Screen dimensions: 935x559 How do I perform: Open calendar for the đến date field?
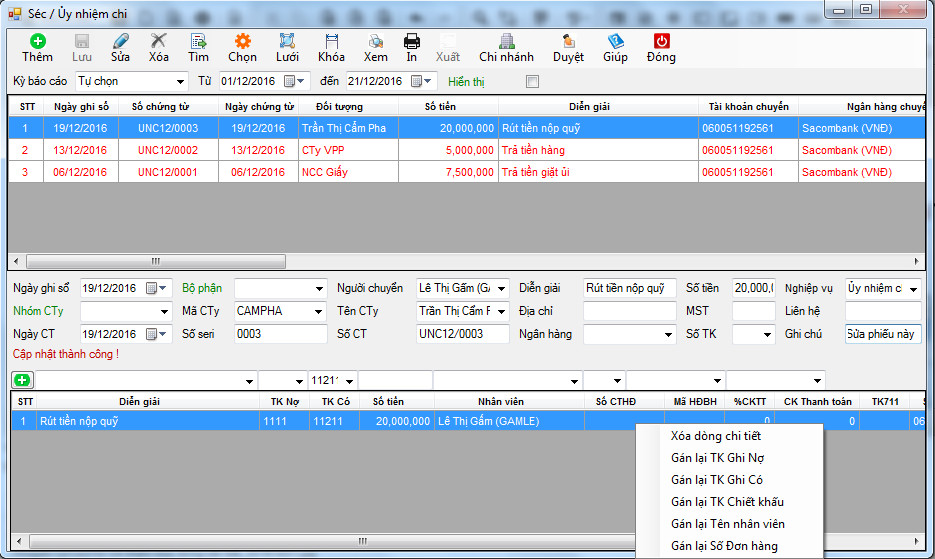point(422,81)
